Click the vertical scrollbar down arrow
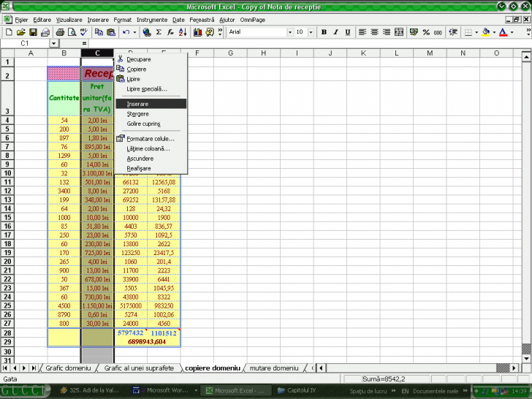This screenshot has width=532, height=399. pyautogui.click(x=526, y=359)
